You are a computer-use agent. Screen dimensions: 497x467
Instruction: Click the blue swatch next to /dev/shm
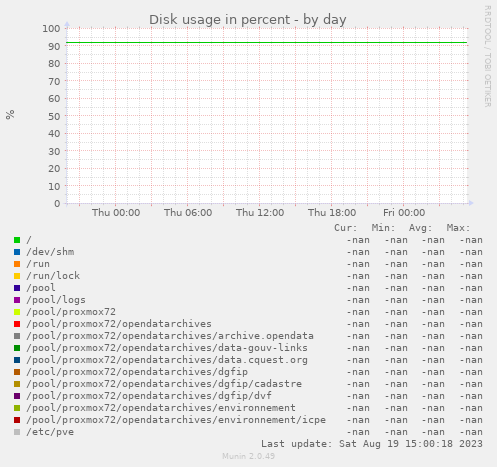[17, 252]
